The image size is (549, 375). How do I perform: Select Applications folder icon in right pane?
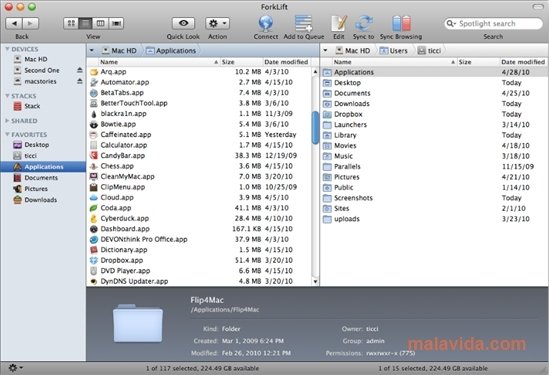[327, 72]
